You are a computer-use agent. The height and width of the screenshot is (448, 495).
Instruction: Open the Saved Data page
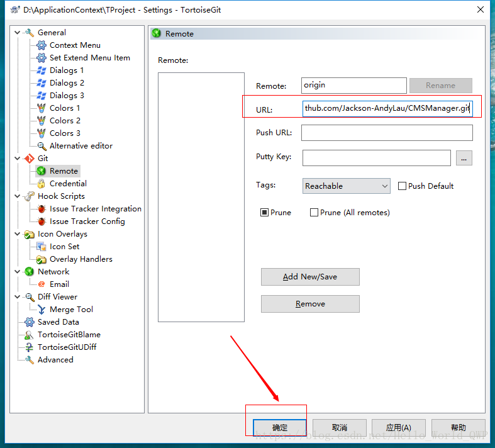(x=58, y=322)
